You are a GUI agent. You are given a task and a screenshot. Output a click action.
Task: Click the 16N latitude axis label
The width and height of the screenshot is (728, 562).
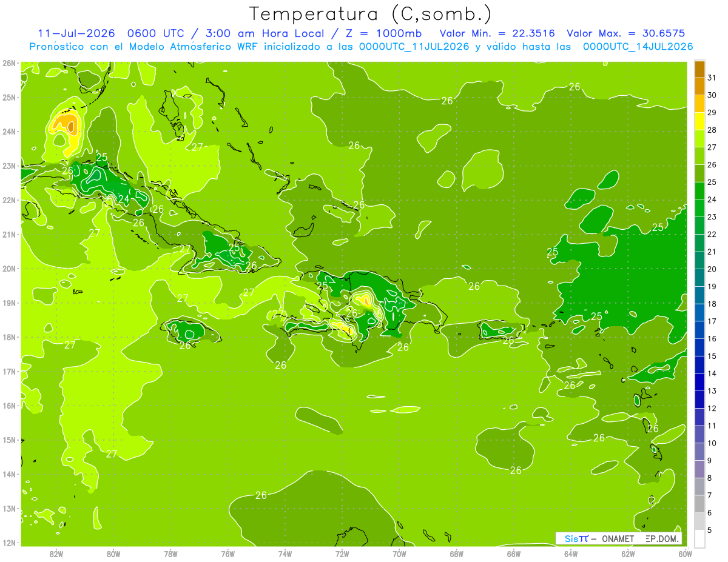[9, 406]
